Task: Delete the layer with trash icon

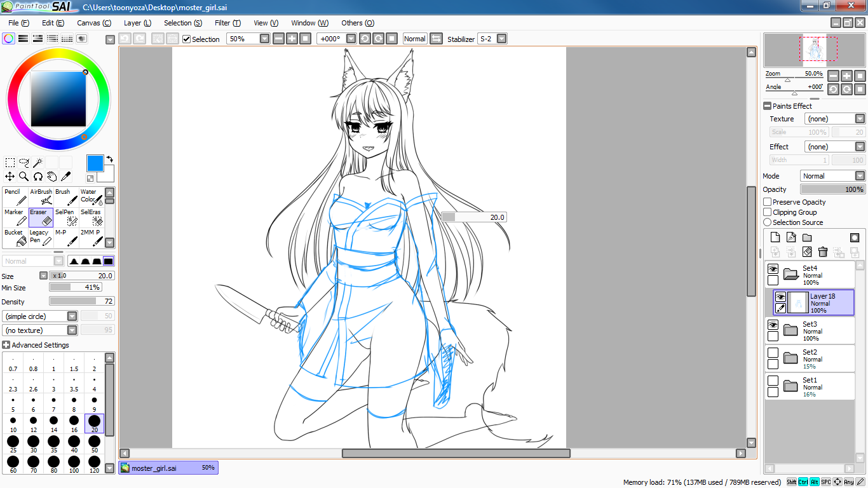Action: tap(823, 252)
